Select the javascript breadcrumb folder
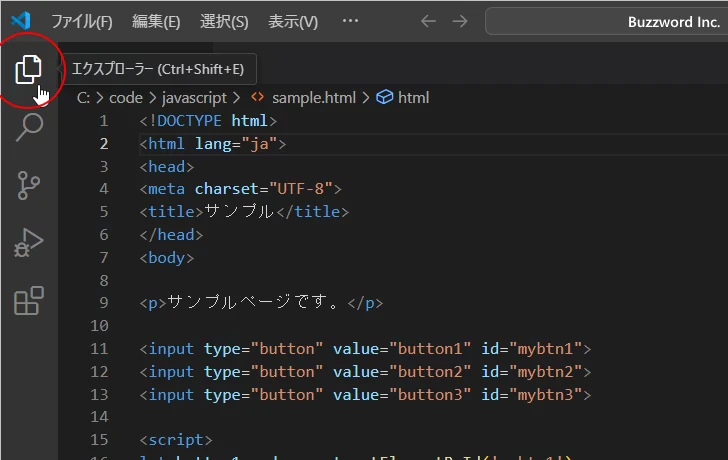This screenshot has width=728, height=460. click(x=194, y=97)
